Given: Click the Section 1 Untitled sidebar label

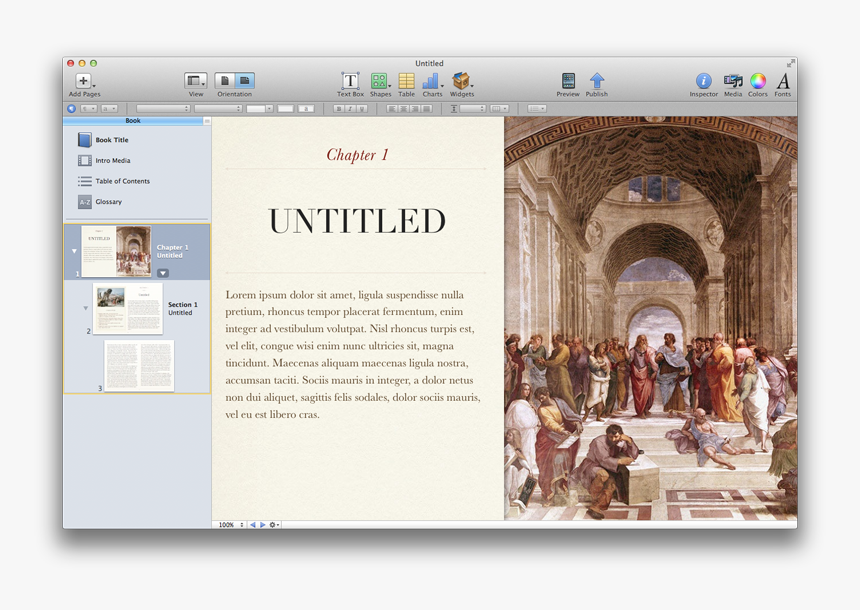Looking at the screenshot, I should click(x=183, y=308).
